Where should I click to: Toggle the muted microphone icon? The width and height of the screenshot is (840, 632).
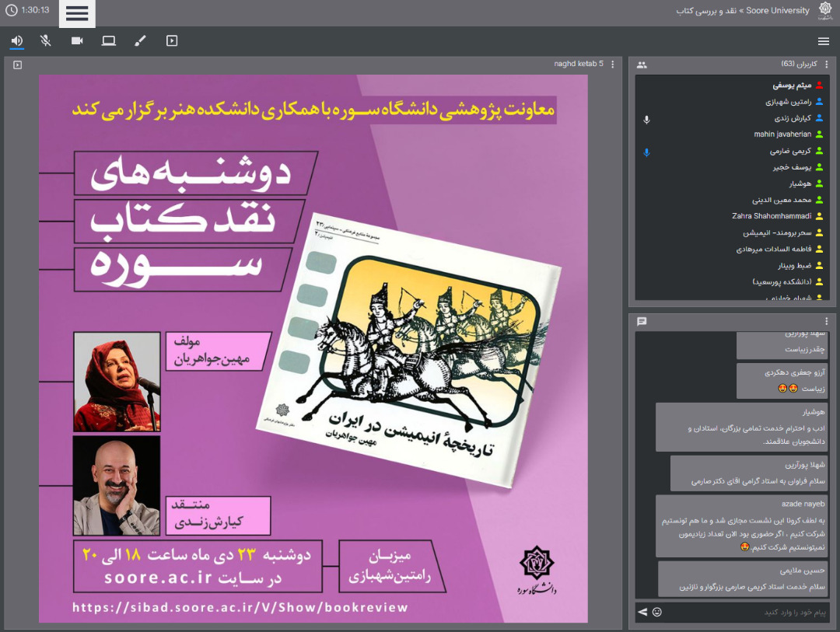tap(46, 40)
